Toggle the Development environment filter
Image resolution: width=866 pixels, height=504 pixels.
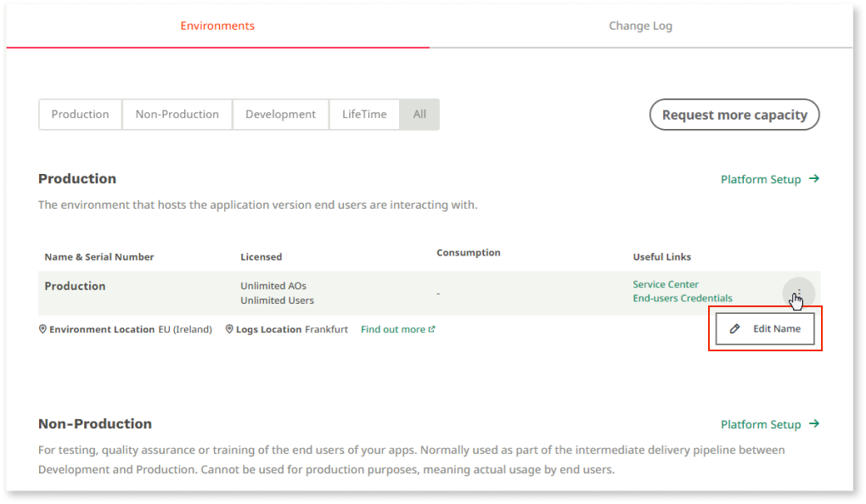[280, 114]
